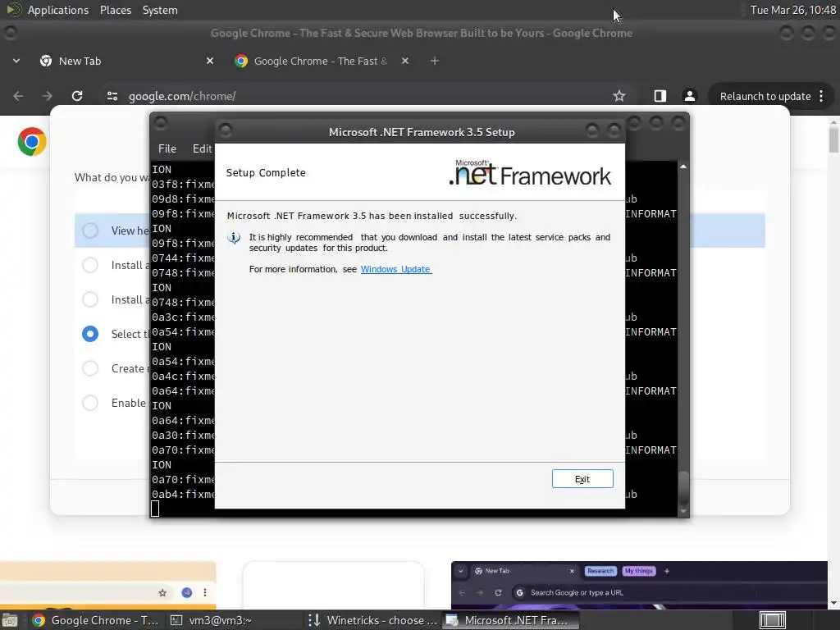Open the site information icon in address bar
840x630 pixels.
pyautogui.click(x=112, y=96)
